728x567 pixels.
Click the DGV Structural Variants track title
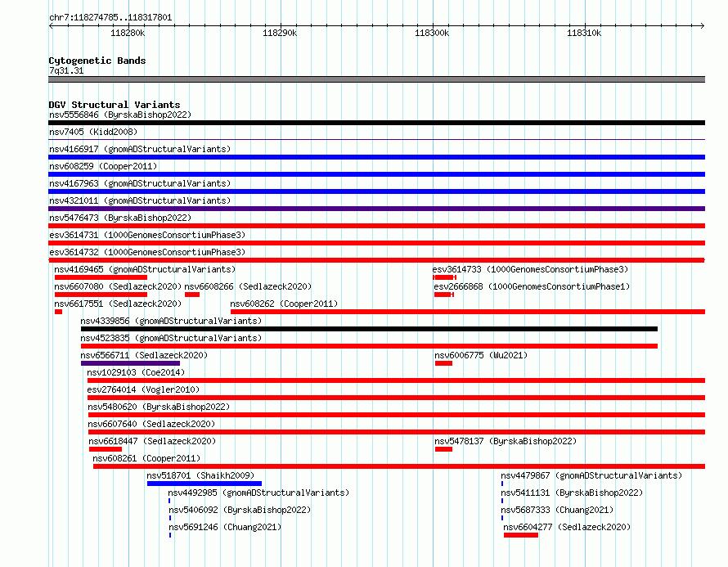[x=115, y=105]
